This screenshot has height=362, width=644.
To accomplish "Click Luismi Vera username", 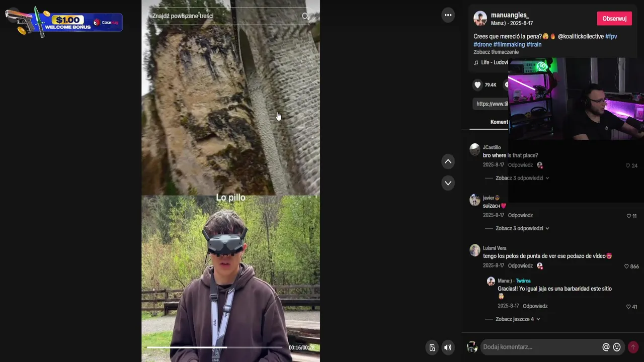I will [x=495, y=248].
